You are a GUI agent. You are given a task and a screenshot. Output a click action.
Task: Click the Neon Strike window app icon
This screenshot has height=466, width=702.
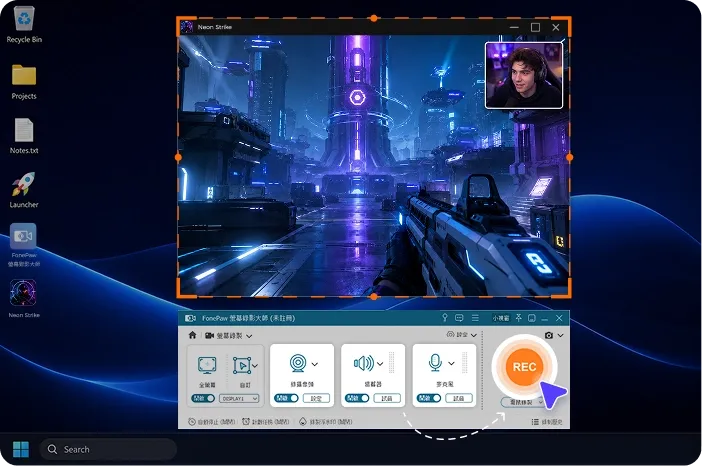(187, 27)
